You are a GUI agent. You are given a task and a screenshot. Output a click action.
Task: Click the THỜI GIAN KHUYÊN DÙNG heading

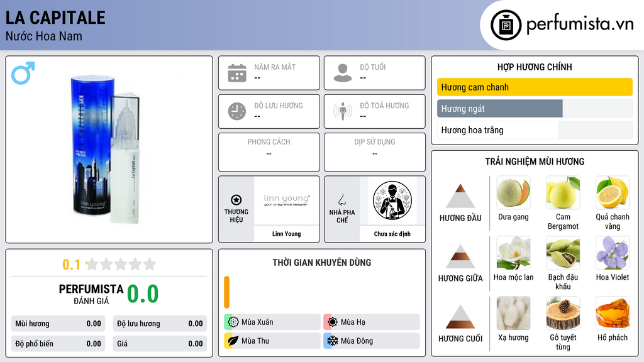(322, 262)
